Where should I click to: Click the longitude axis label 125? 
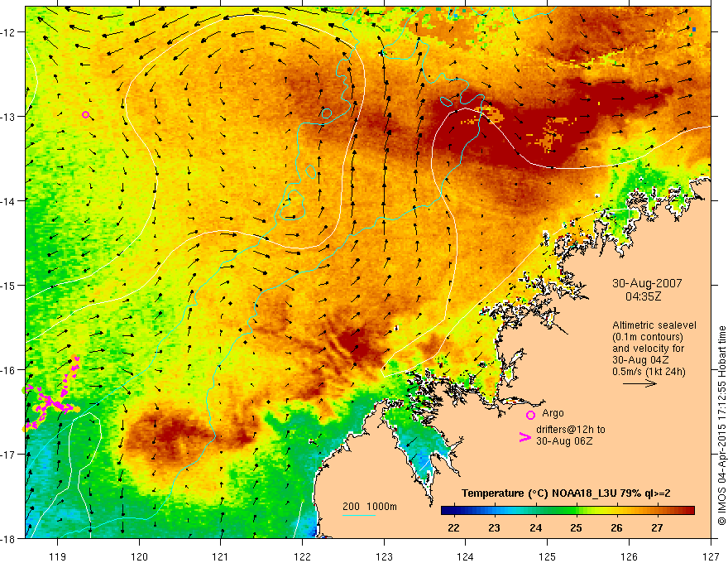[548, 556]
